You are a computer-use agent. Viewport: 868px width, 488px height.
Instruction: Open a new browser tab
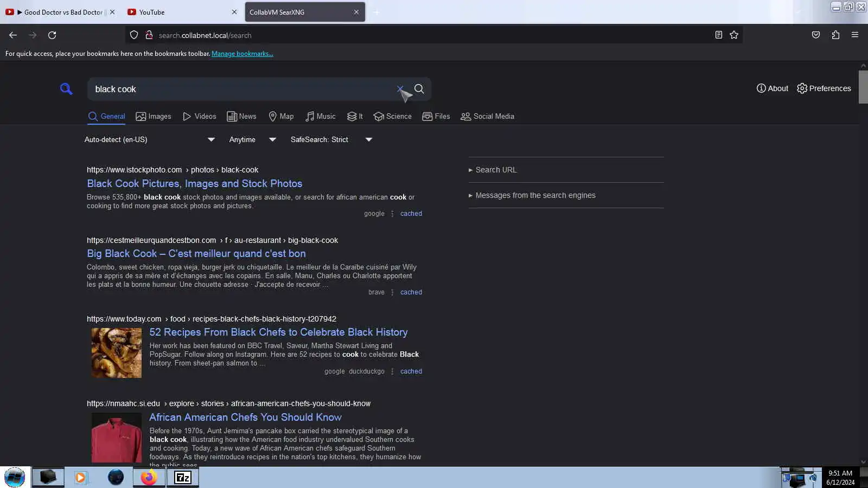point(376,12)
